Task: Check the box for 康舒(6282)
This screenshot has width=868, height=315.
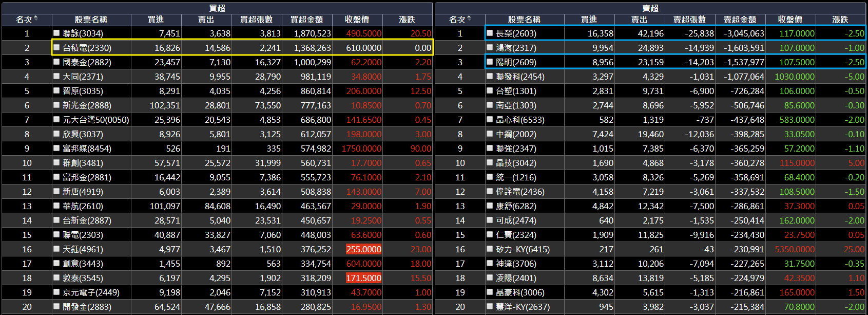Action: point(490,206)
